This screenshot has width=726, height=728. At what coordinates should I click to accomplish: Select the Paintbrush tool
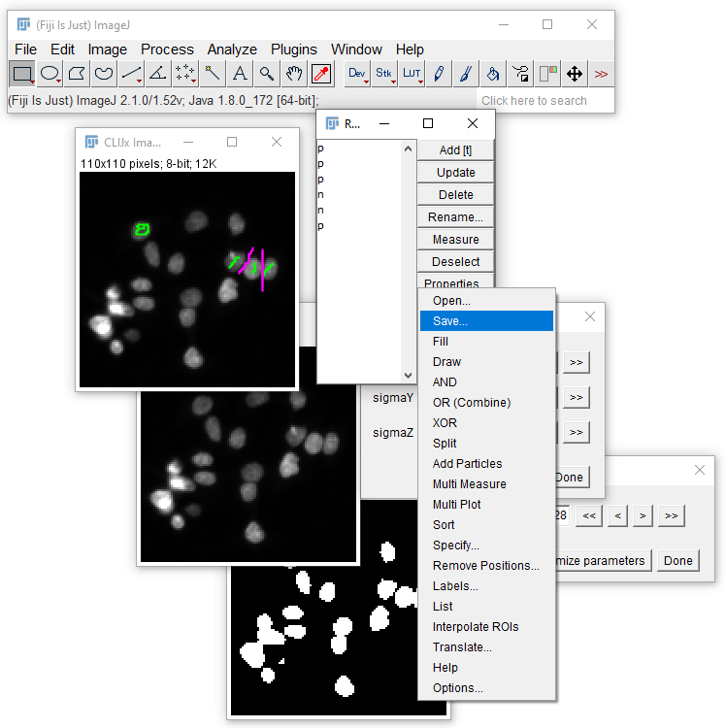pyautogui.click(x=466, y=74)
